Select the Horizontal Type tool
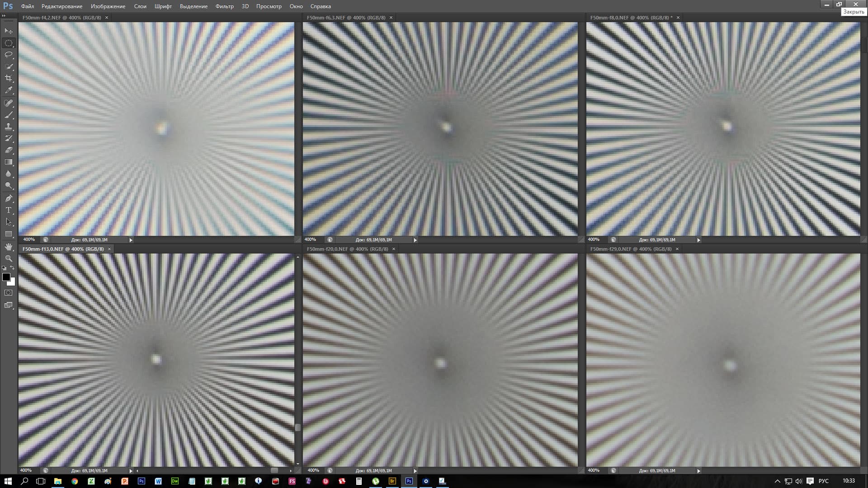Screen dimensions: 868x488 (x=9, y=210)
